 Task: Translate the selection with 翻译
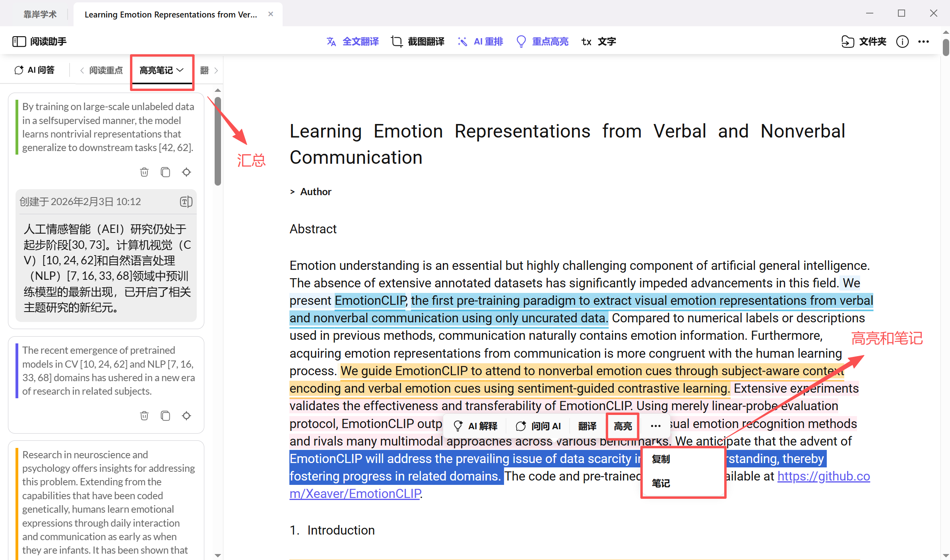pyautogui.click(x=587, y=426)
